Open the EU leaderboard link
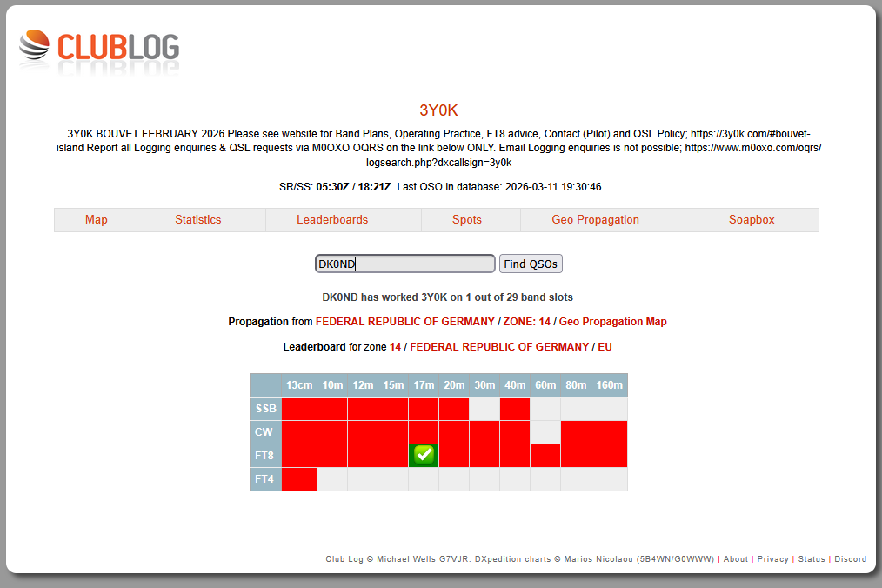Screen dimensions: 882x588 (x=605, y=347)
